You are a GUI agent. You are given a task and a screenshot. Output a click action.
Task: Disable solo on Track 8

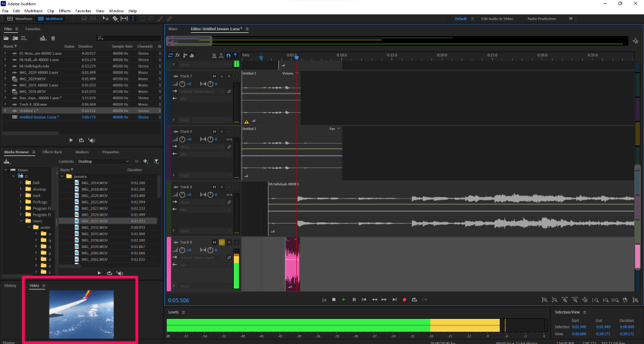tap(222, 242)
